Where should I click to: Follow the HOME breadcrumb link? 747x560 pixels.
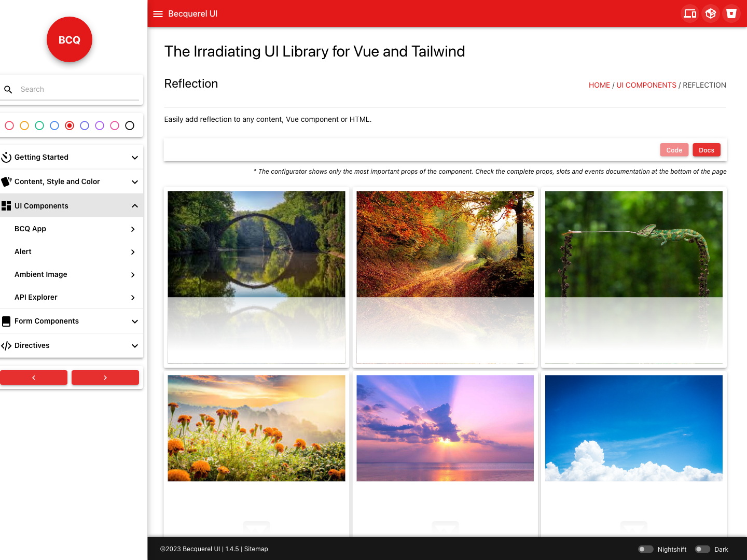[x=599, y=85]
